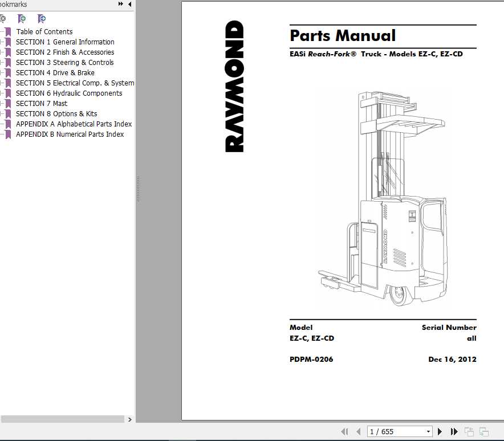
Task: Click the double-arrow button in Bookmarks header
Action: [121, 5]
